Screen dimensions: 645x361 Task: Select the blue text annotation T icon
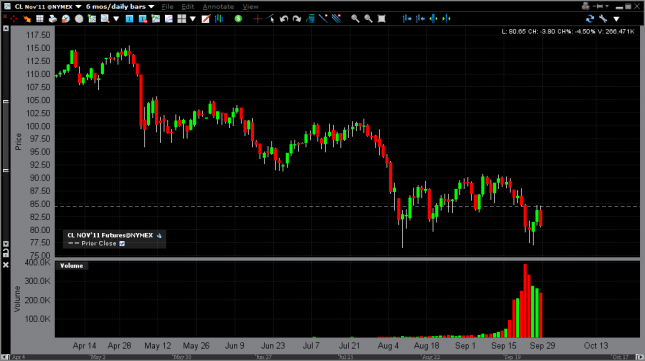point(129,19)
